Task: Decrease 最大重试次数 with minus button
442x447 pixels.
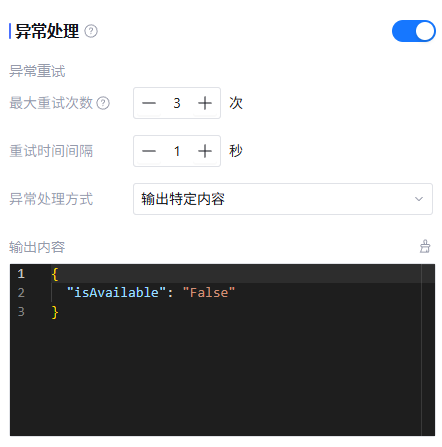Action: [149, 103]
